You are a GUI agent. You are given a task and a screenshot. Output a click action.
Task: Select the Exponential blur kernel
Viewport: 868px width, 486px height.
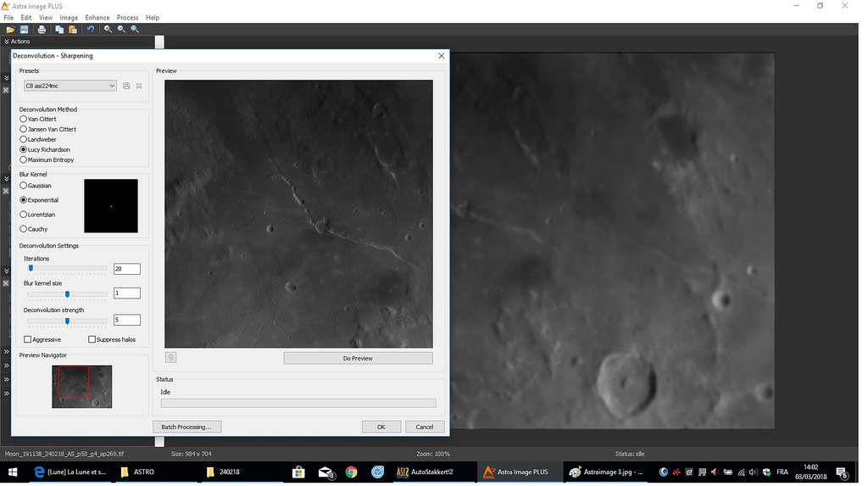click(x=39, y=200)
